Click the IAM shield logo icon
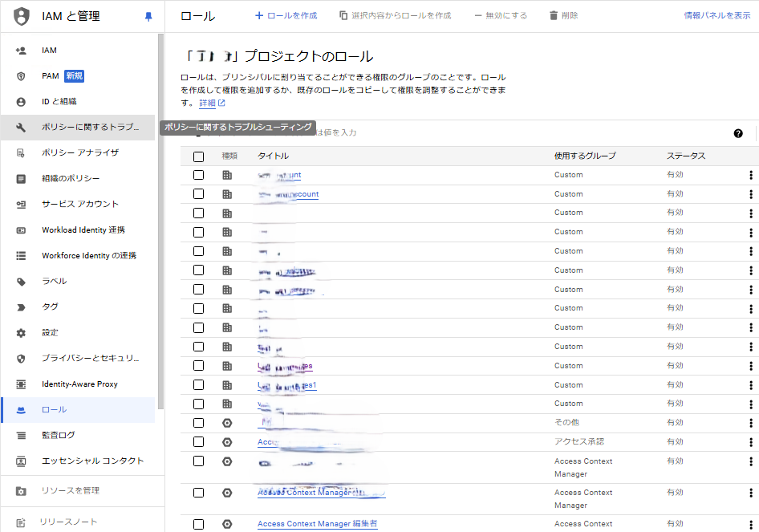The width and height of the screenshot is (759, 532). click(x=22, y=16)
